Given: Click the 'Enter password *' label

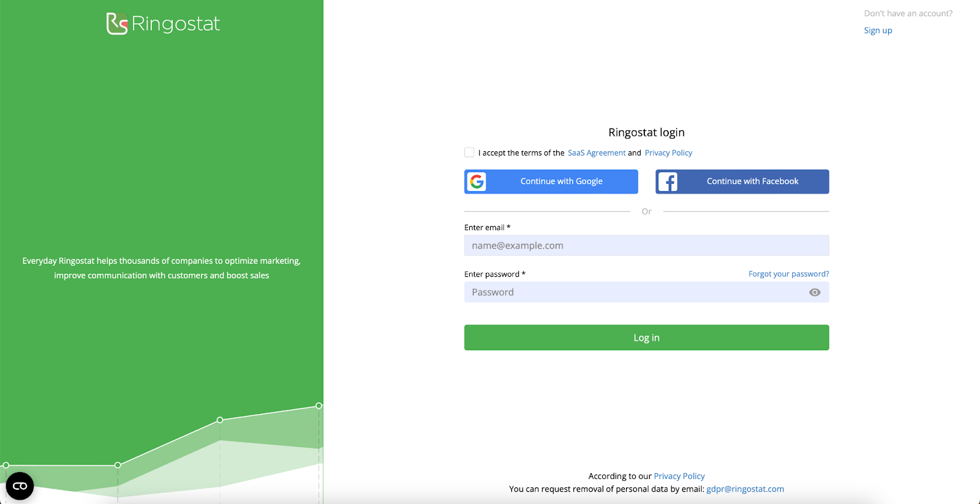Looking at the screenshot, I should [x=495, y=274].
